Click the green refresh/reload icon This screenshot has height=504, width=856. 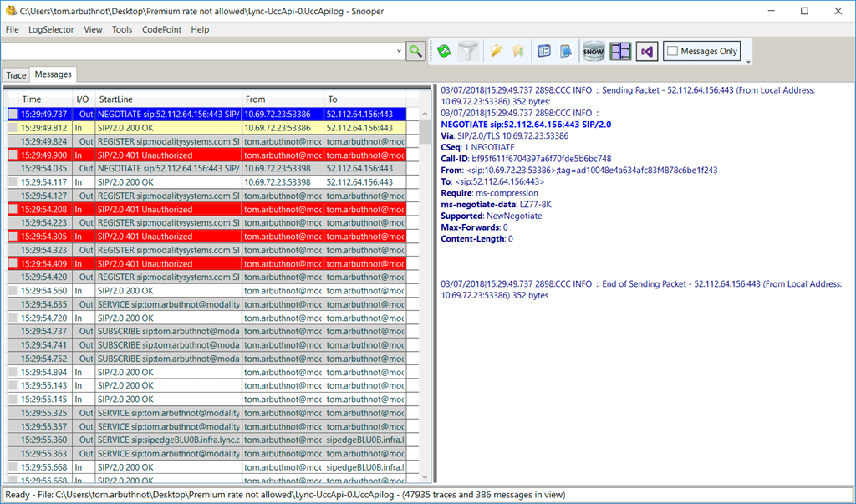point(444,52)
